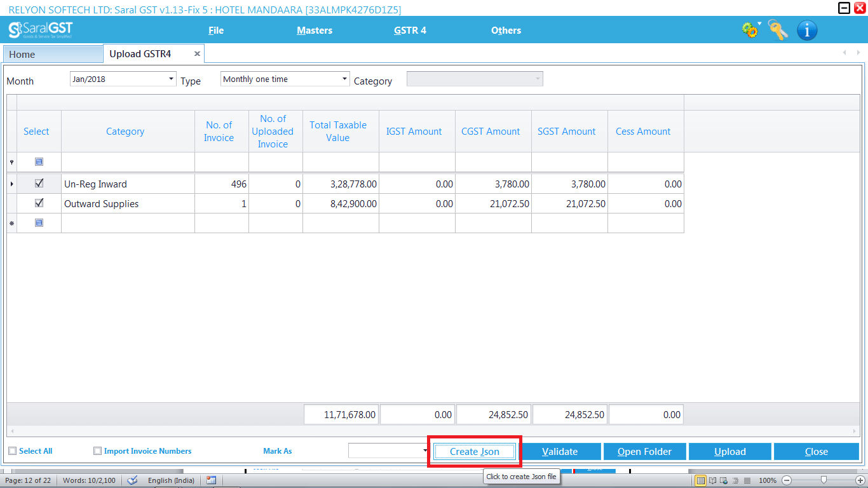The width and height of the screenshot is (868, 488).
Task: Click the invoice count cell 496
Action: [x=222, y=184]
